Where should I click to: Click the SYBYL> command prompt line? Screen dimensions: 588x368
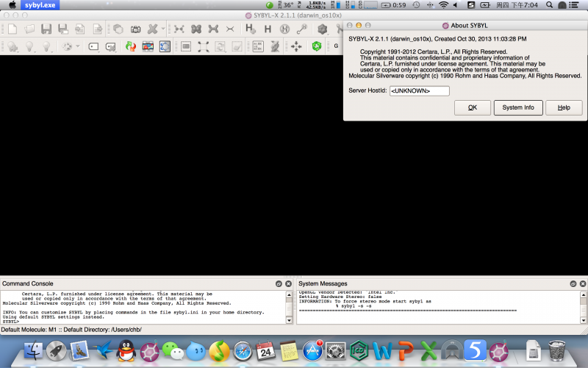10,322
